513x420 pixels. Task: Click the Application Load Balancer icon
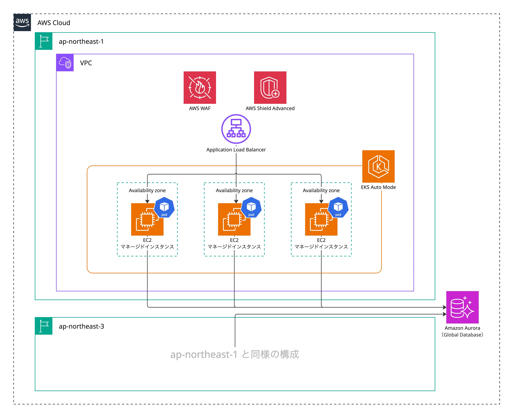(x=236, y=129)
